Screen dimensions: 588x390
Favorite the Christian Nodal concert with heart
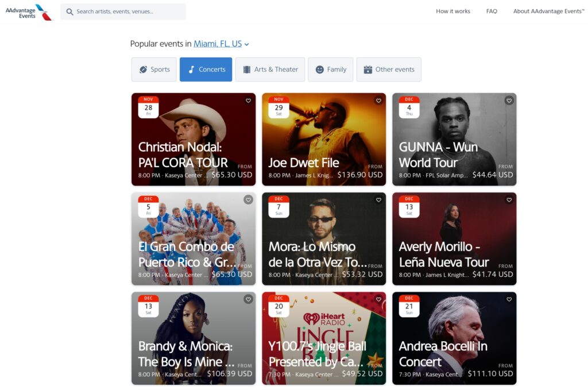click(x=248, y=101)
